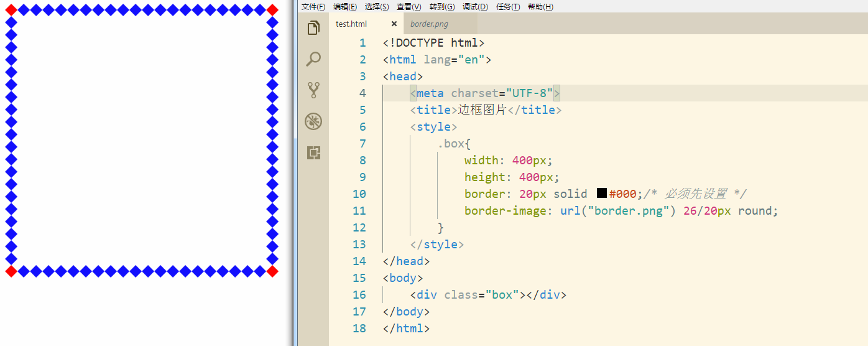Click the url("border.png") value on line 11
This screenshot has height=346, width=868.
click(x=618, y=210)
